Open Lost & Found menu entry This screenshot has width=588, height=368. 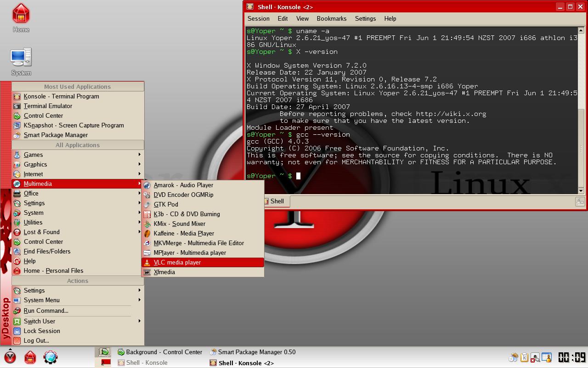point(78,232)
